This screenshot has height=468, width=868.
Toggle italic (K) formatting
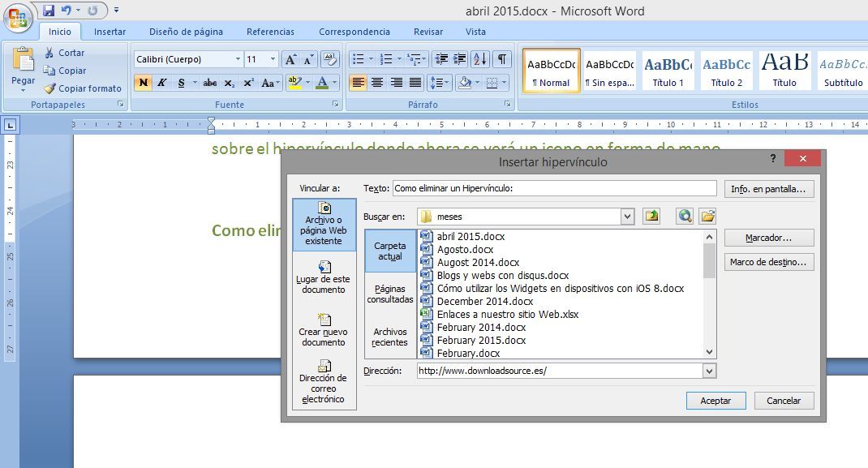click(161, 83)
